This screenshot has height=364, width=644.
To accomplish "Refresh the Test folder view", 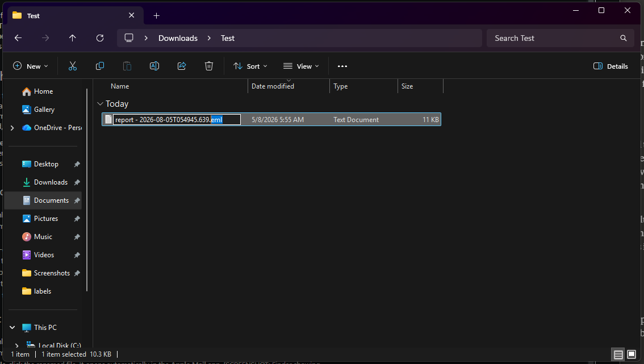I will tap(100, 38).
